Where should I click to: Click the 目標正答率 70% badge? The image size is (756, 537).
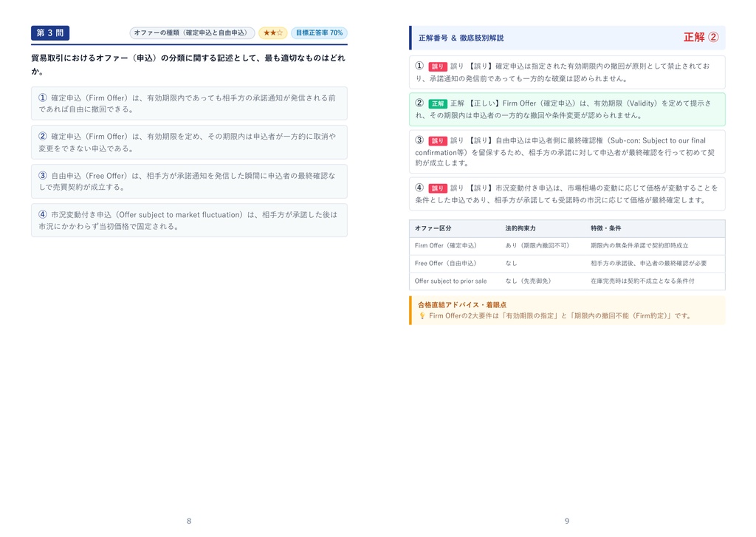tap(319, 33)
